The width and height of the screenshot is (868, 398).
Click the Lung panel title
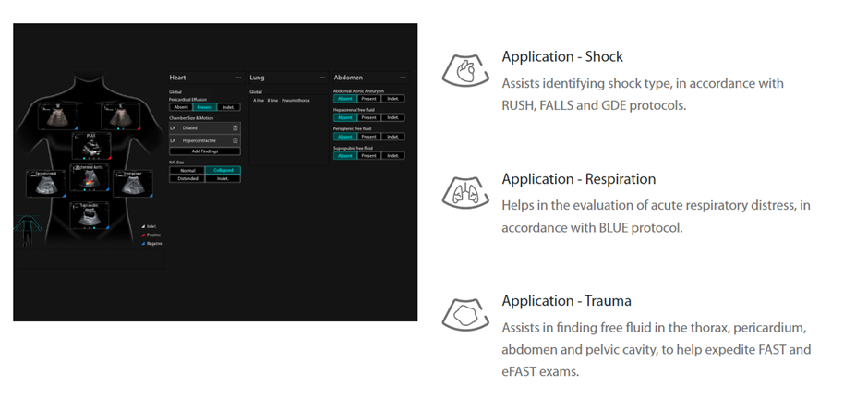point(257,78)
